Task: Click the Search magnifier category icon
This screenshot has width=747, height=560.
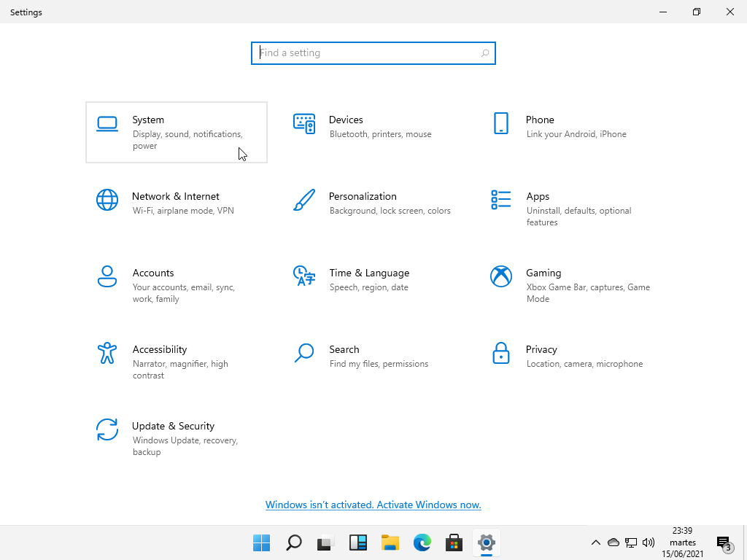Action: (304, 353)
